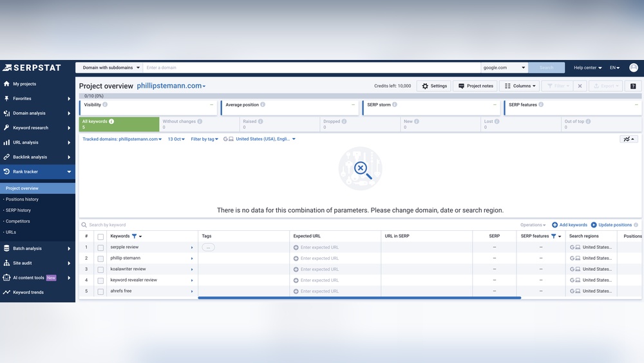Image resolution: width=644 pixels, height=363 pixels.
Task: Click the Enter a domain field
Action: coord(312,68)
